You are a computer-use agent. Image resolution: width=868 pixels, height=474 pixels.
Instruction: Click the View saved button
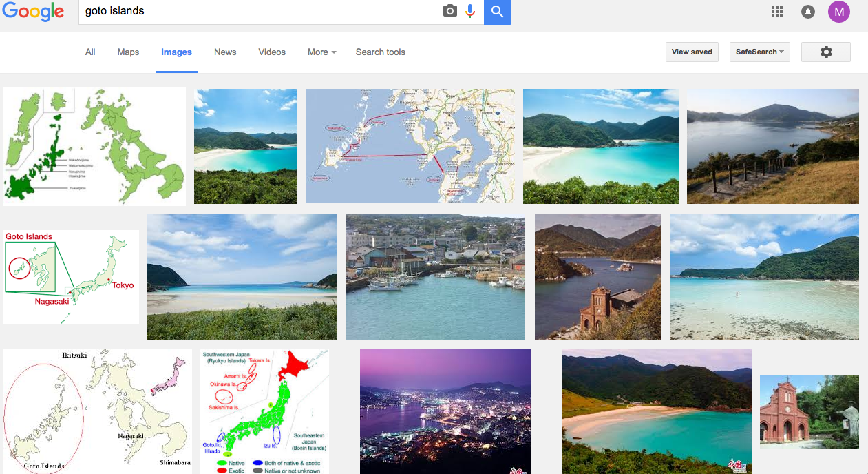(x=692, y=52)
